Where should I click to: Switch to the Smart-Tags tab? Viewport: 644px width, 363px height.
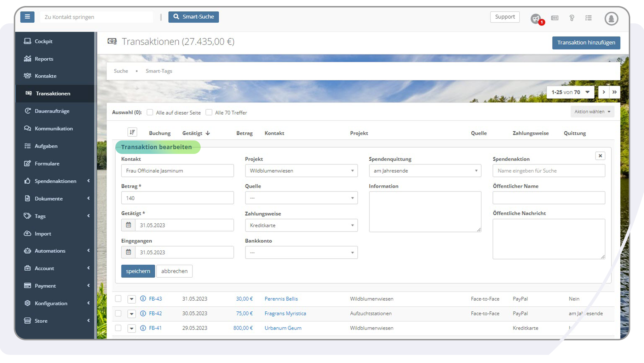[159, 71]
